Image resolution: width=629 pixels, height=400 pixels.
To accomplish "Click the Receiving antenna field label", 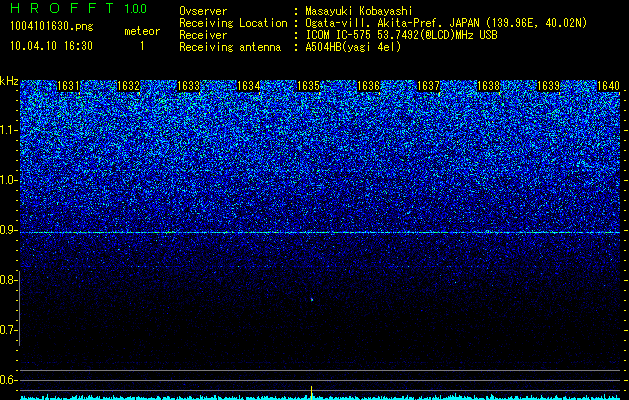I will click(230, 47).
